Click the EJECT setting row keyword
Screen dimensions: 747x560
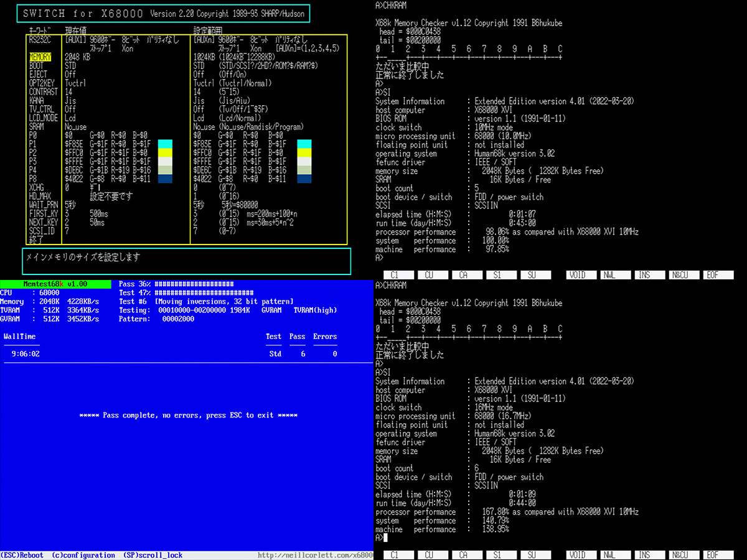(x=38, y=74)
